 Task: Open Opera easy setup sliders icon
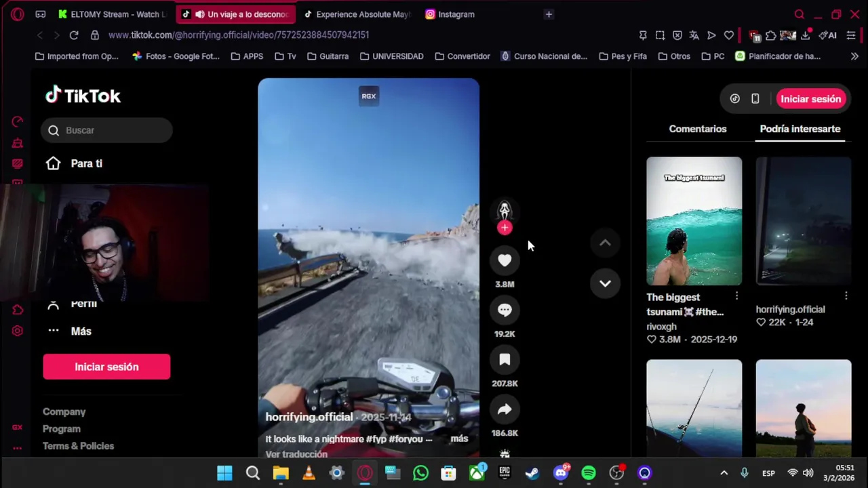tap(851, 35)
